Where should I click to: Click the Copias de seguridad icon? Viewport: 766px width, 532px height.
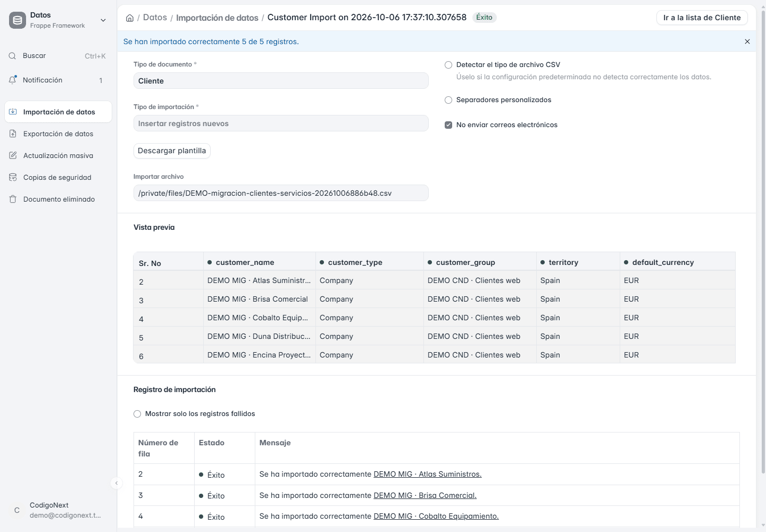click(13, 177)
